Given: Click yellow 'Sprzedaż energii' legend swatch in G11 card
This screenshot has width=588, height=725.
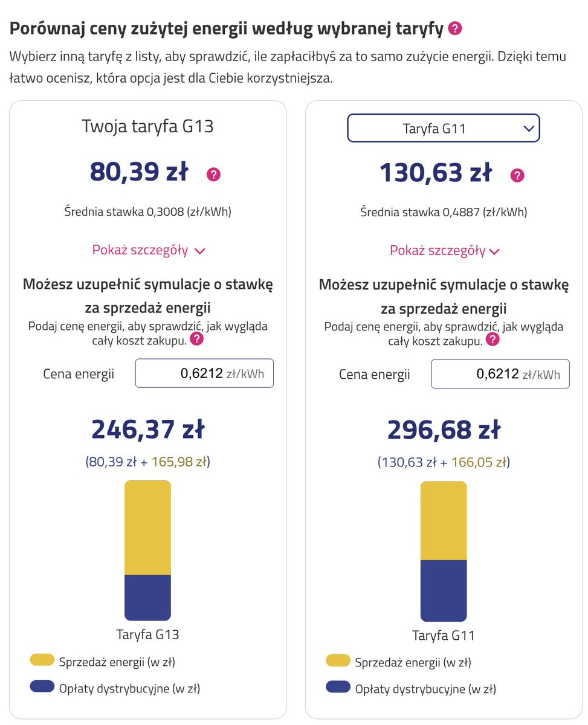Looking at the screenshot, I should click(338, 660).
